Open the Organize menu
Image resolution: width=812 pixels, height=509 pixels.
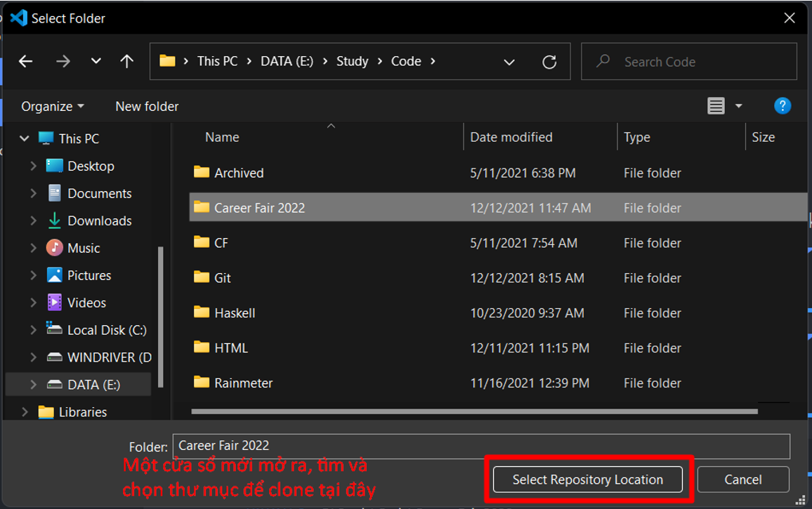pyautogui.click(x=52, y=106)
